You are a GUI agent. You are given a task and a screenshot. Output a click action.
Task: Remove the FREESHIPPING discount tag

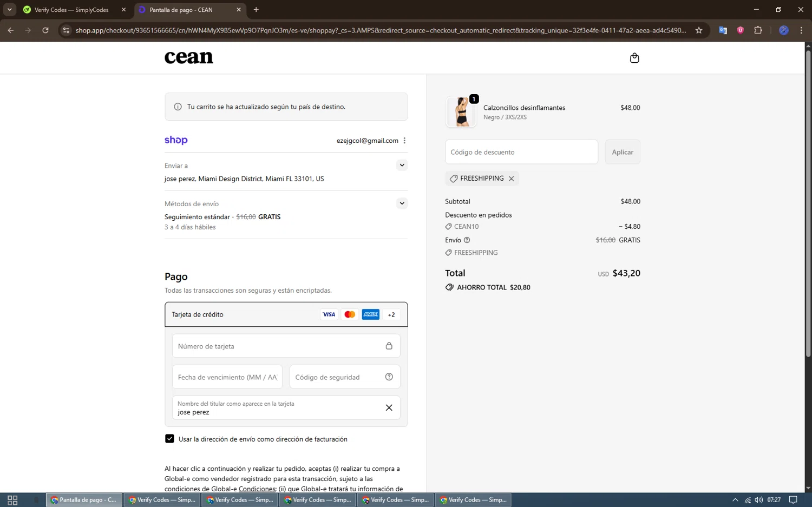pos(511,179)
